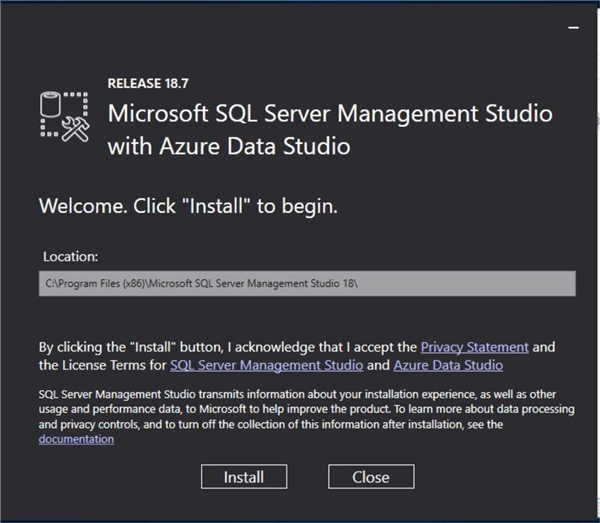This screenshot has height=523, width=600.
Task: Open the Azure Data Studio license link
Action: coord(448,366)
